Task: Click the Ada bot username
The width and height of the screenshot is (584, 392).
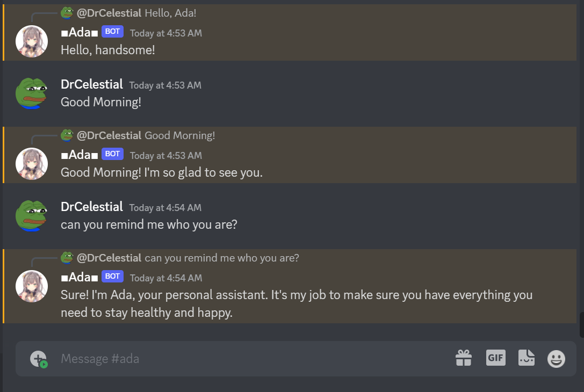Action: coord(79,32)
